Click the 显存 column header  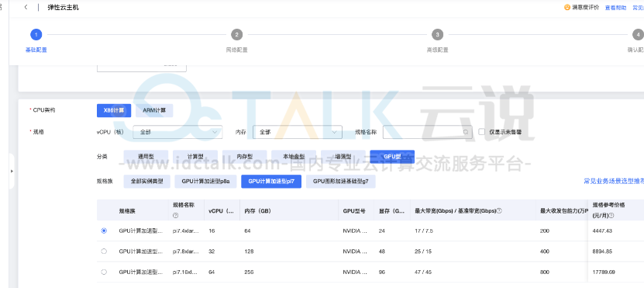click(x=392, y=210)
